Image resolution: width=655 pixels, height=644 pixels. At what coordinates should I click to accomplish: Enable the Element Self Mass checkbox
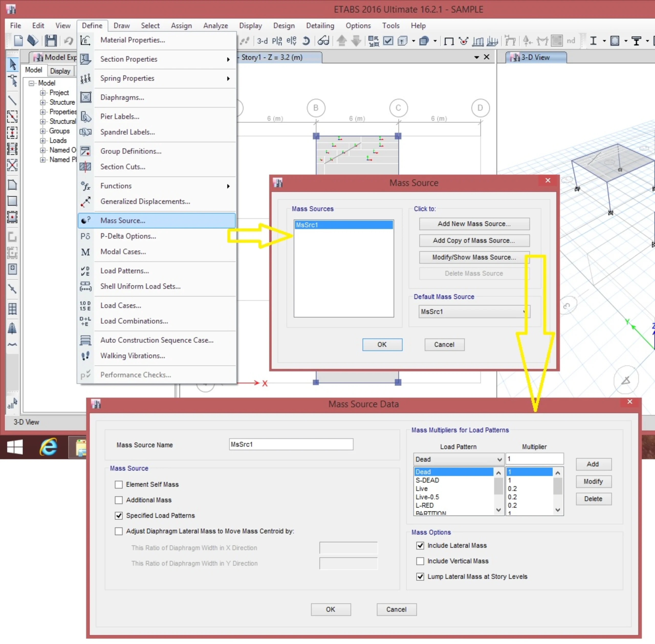pyautogui.click(x=119, y=485)
